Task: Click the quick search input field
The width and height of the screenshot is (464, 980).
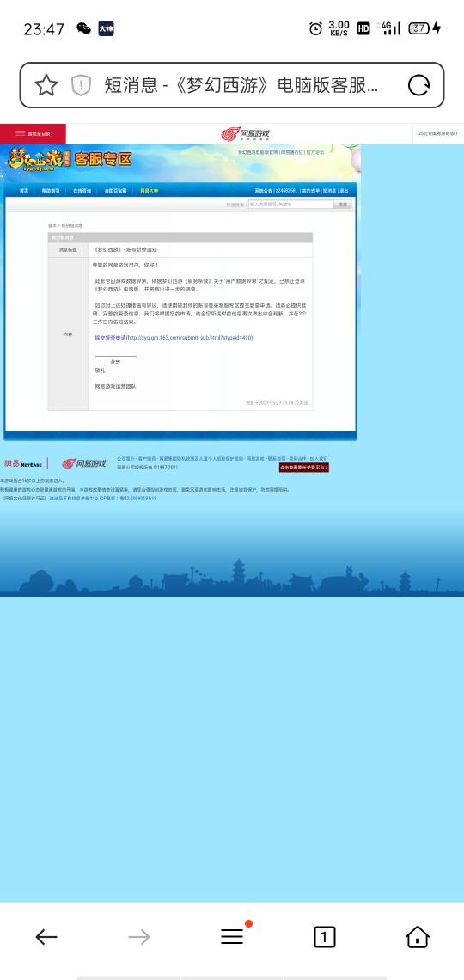Action: coord(291,205)
